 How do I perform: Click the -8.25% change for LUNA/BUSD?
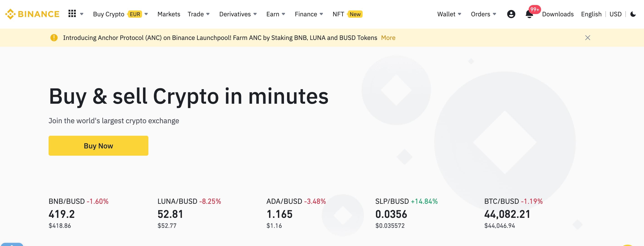tap(210, 201)
